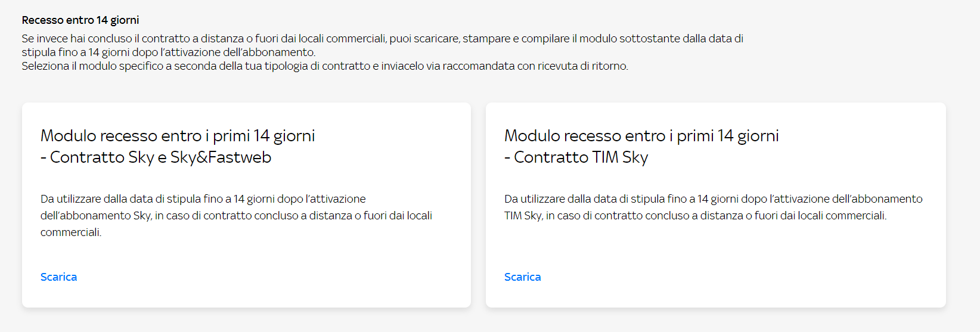Click the "Recesso entro 14 giorni" heading
This screenshot has height=332, width=980.
(x=80, y=20)
